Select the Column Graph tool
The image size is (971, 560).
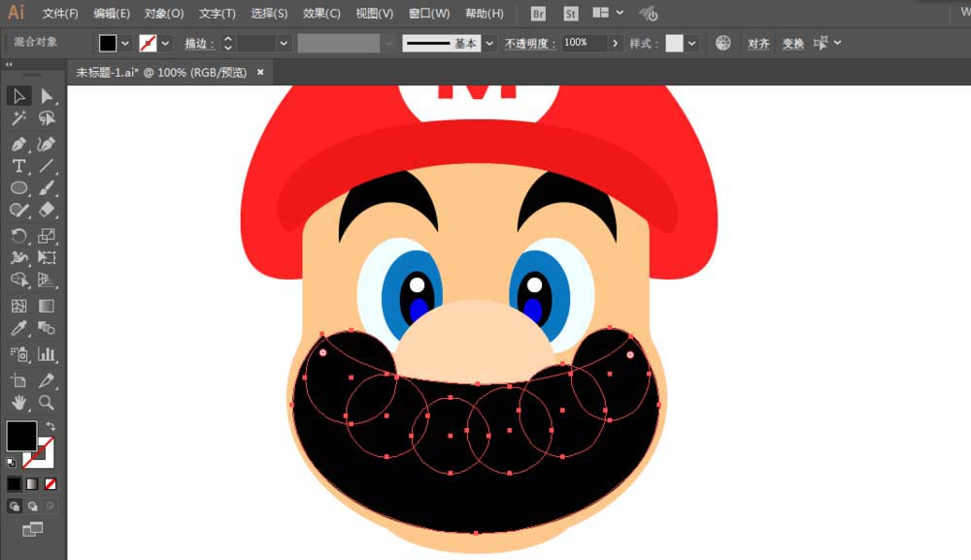47,354
